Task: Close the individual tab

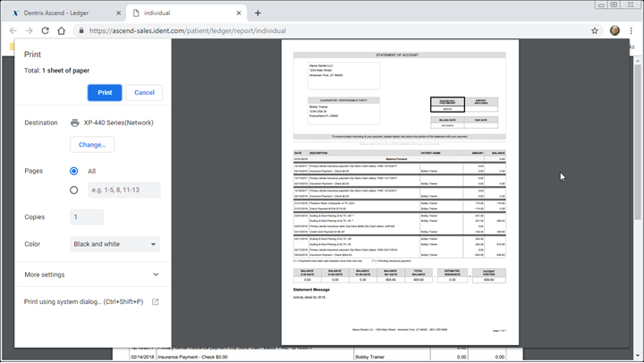Action: (239, 13)
